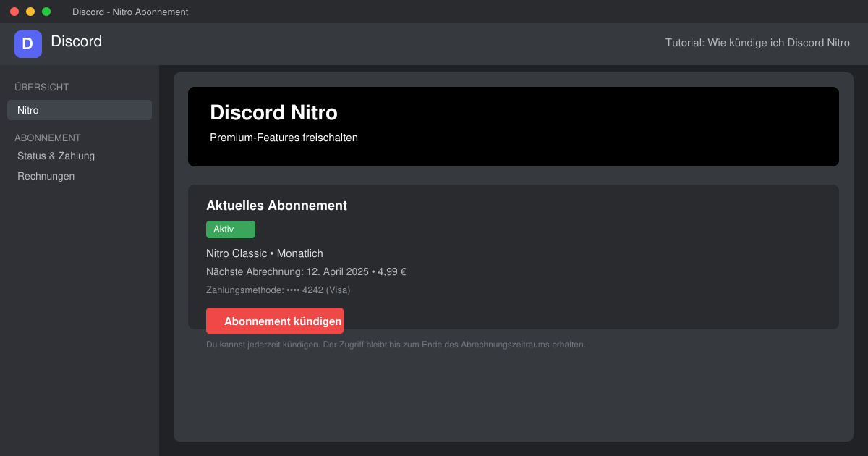Click the Zahlungsmethode Visa 4242 line
868x456 pixels.
pos(278,290)
